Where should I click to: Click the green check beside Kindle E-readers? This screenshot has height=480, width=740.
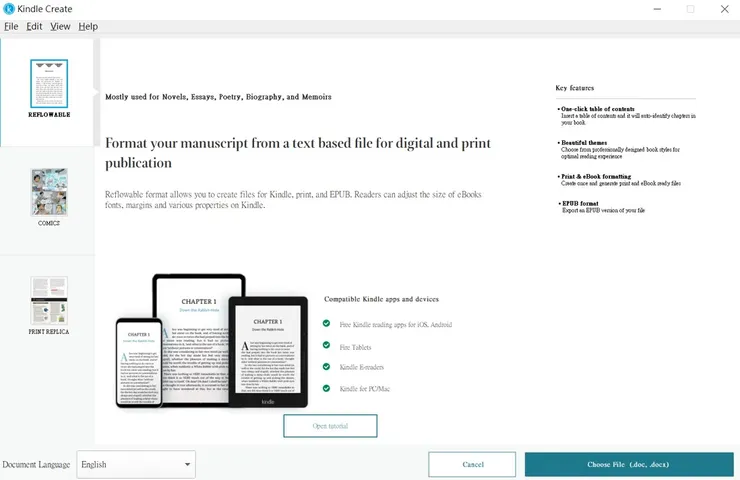(326, 367)
